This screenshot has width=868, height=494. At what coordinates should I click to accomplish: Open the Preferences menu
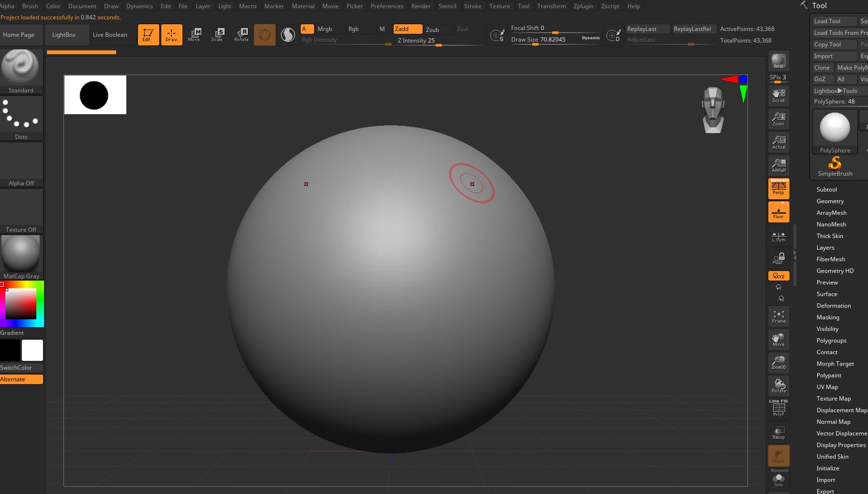point(387,6)
